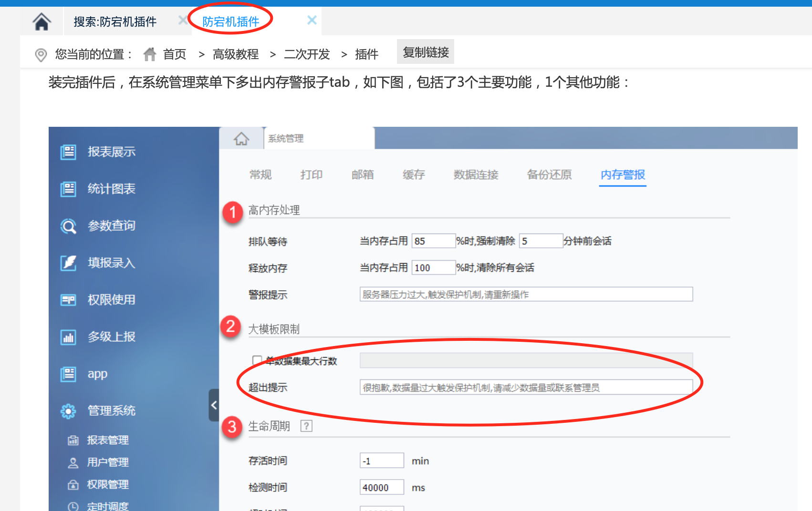
Task: Click the 管理系统 gear icon
Action: tap(68, 411)
